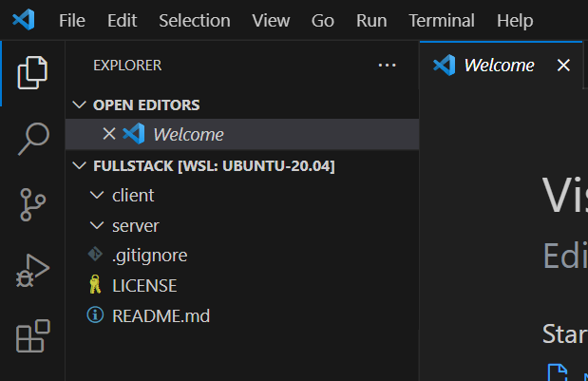Screen dimensions: 588x381
Task: Open the File menu
Action: click(72, 20)
